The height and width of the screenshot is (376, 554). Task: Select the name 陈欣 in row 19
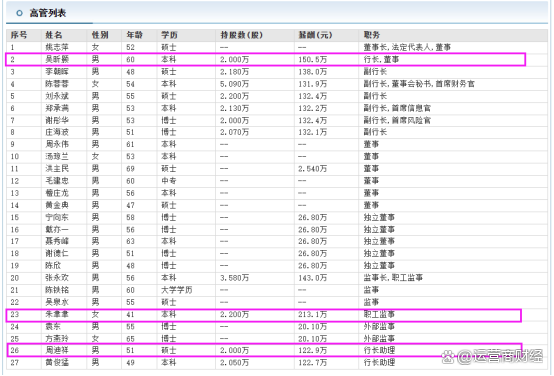coord(53,266)
